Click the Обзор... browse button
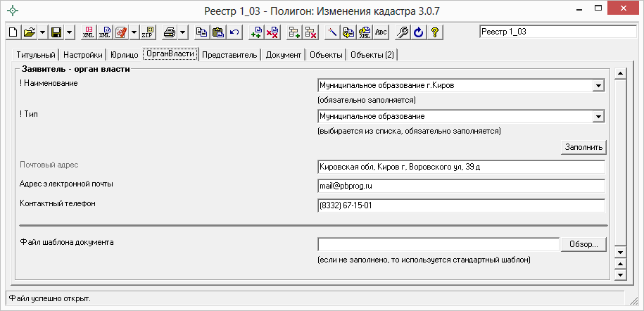This screenshot has width=644, height=311. coord(583,244)
